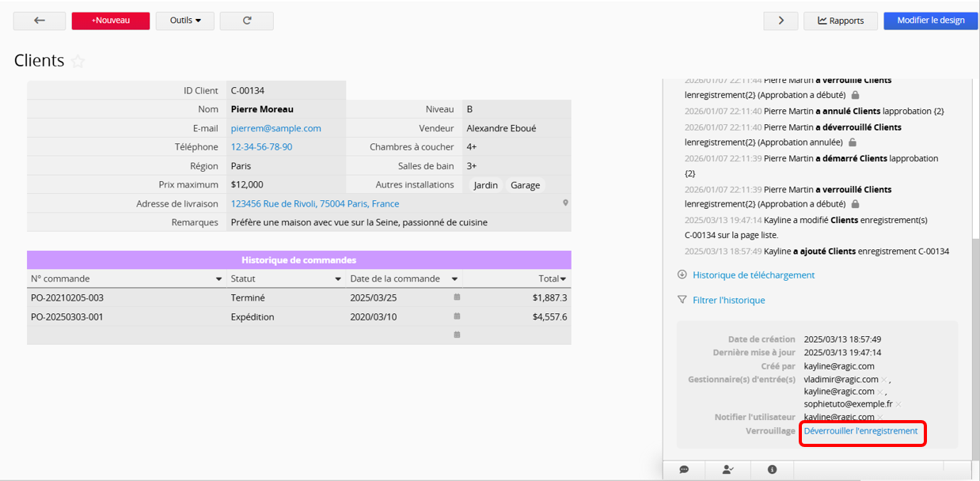Click Déverrouiller l'enregistrement link
The height and width of the screenshot is (481, 980).
coord(860,431)
